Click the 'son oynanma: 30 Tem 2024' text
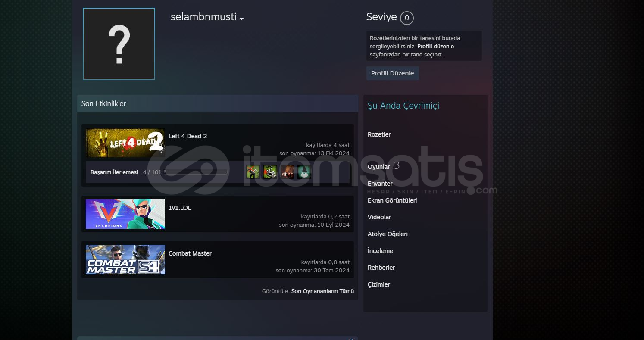Image resolution: width=644 pixels, height=340 pixels. tap(313, 271)
